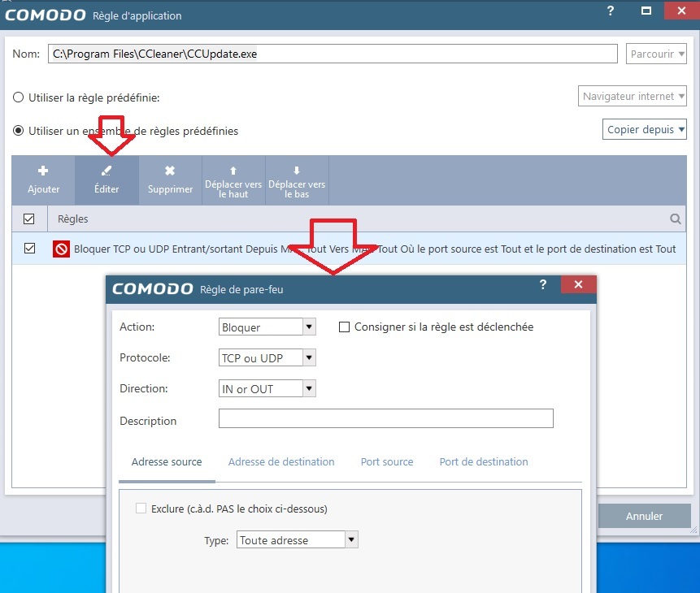Enable Consigner si la règle est déclenchée

coord(344,327)
